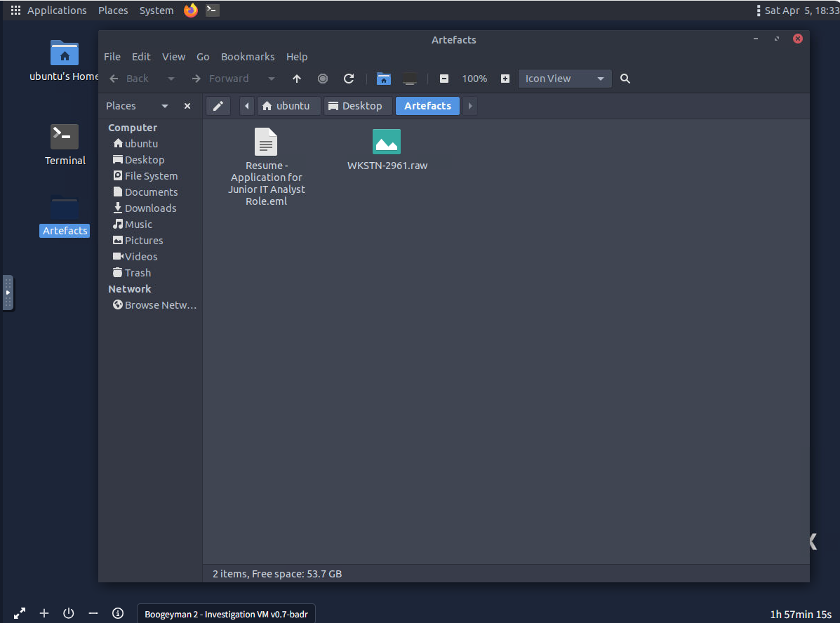This screenshot has height=623, width=840.
Task: Select the Terminal desktop icon
Action: click(x=65, y=137)
